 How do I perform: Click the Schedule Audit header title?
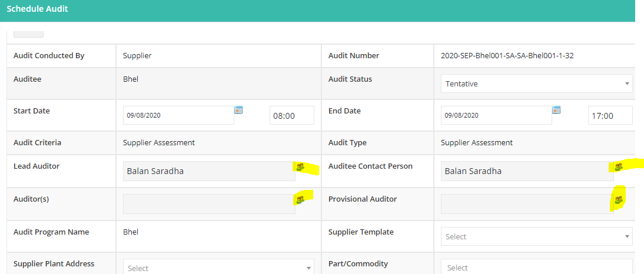pos(37,9)
